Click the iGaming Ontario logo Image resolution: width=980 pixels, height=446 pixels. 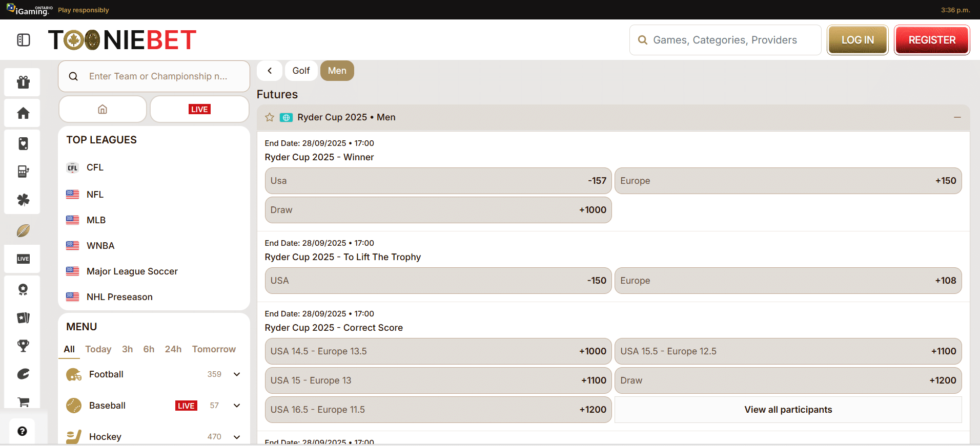(x=29, y=10)
